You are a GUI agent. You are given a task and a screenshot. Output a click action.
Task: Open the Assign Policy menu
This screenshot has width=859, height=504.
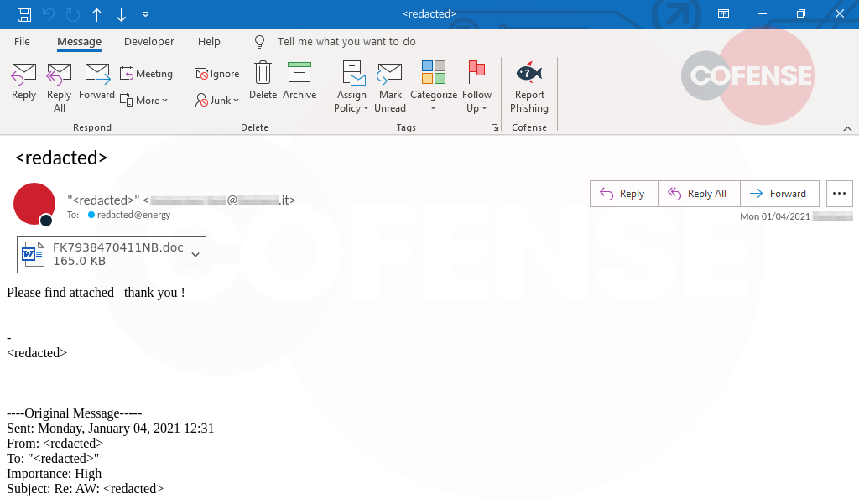[x=351, y=86]
